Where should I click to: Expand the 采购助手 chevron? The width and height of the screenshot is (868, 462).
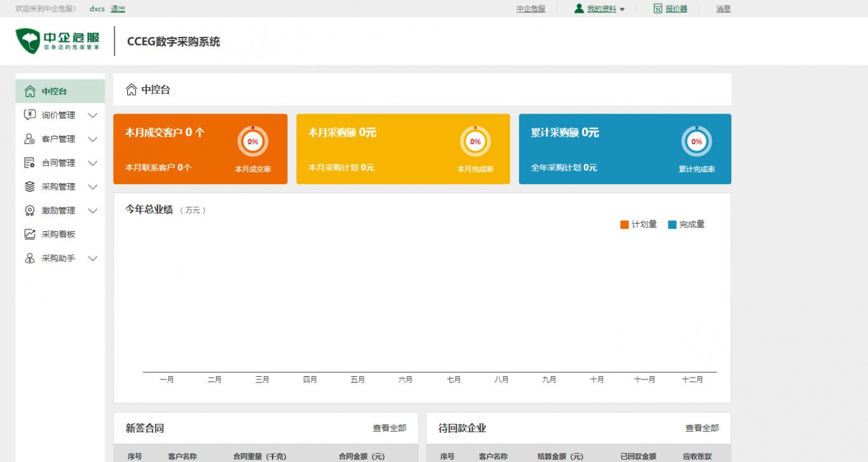[93, 259]
